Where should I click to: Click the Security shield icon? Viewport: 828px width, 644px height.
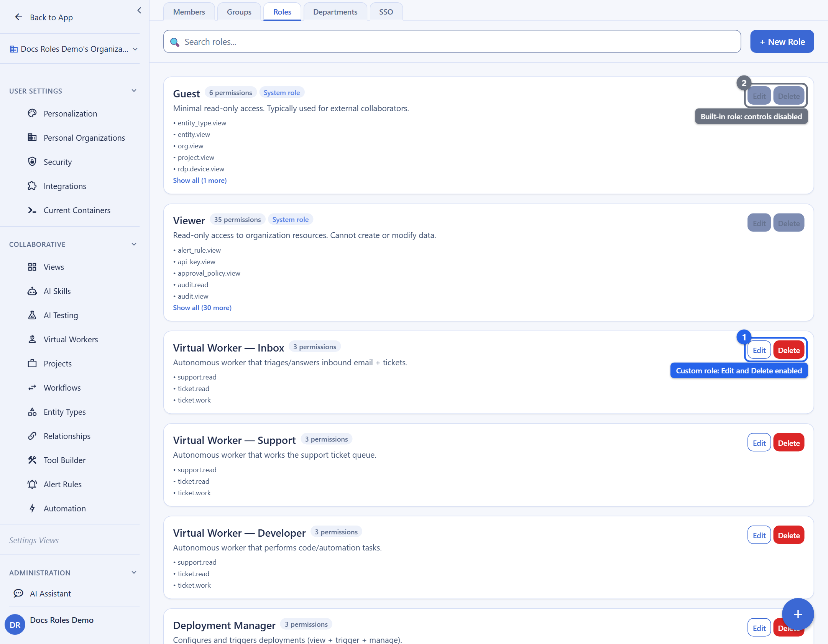pyautogui.click(x=32, y=162)
